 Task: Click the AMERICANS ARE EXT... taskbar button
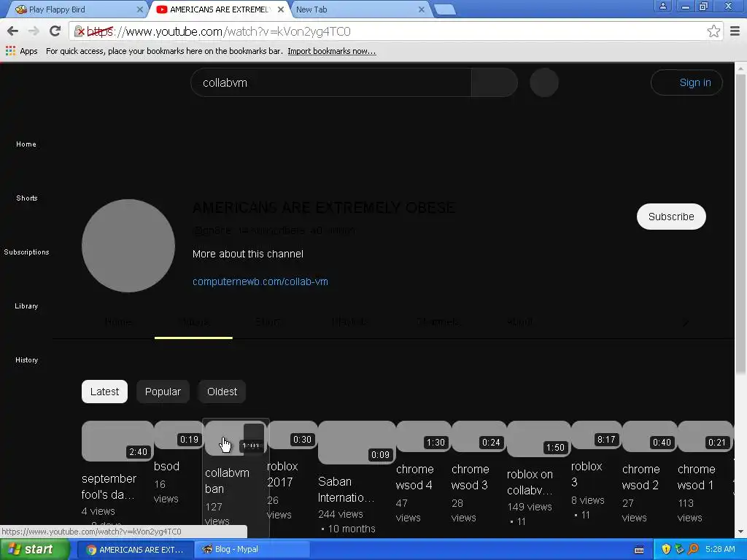135,550
